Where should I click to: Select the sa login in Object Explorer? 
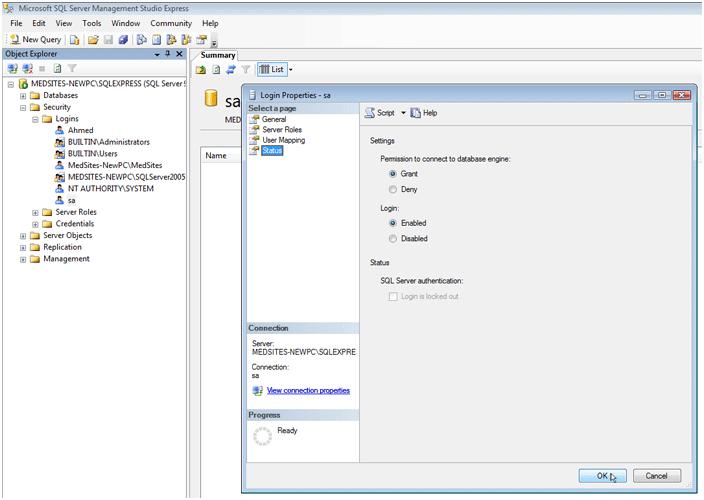tap(71, 200)
